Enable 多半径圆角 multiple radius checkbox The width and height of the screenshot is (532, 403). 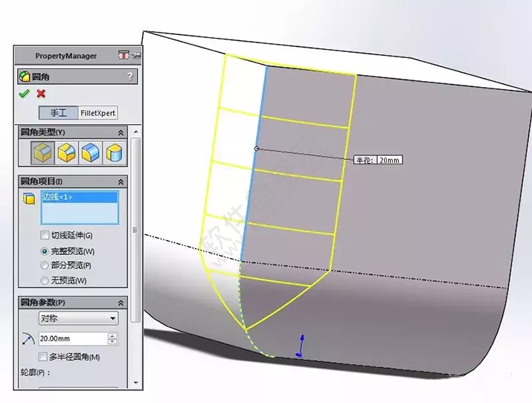43,357
